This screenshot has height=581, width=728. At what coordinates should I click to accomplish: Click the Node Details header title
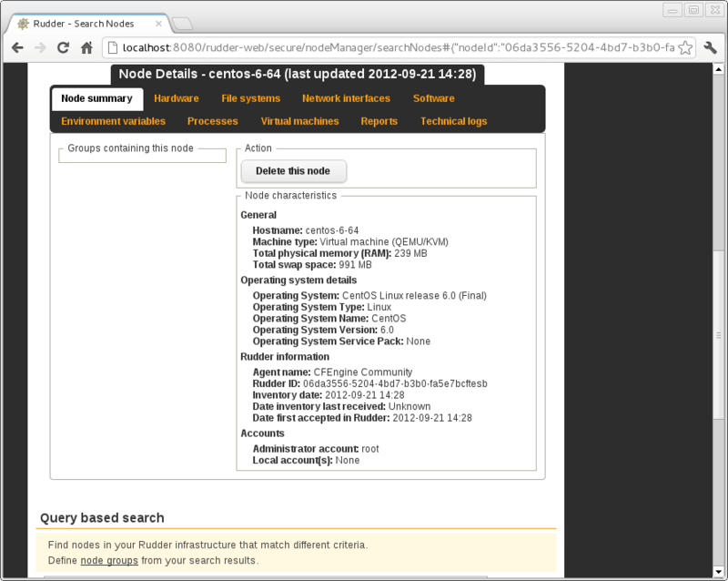298,75
